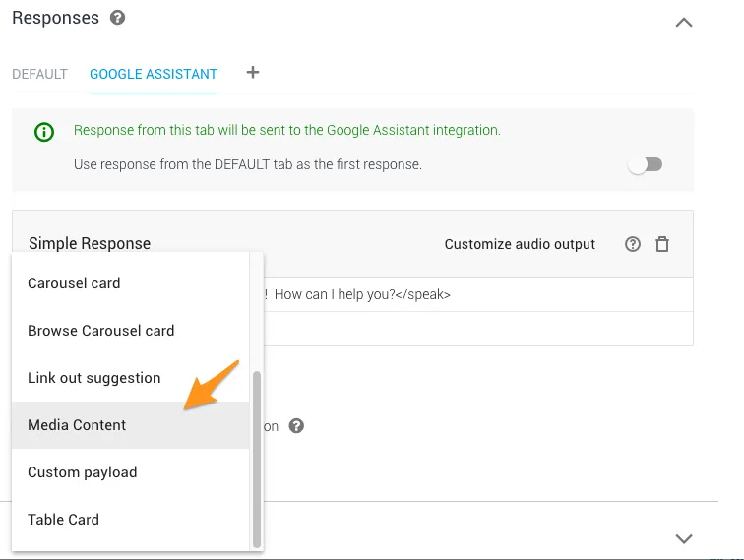Expand the bottom collapsed section chevron
The width and height of the screenshot is (744, 560).
[x=684, y=538]
